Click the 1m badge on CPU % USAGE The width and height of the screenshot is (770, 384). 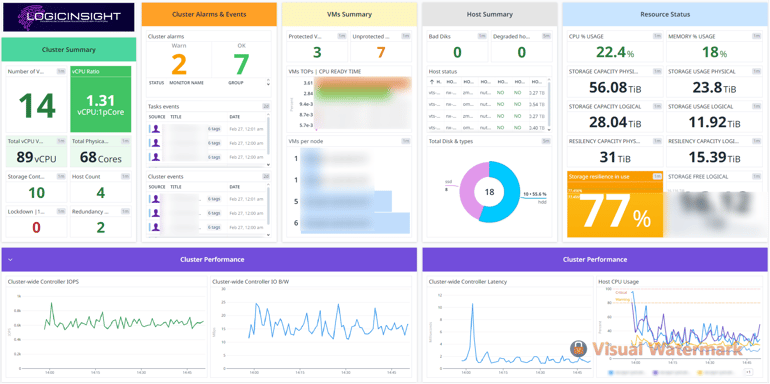[657, 36]
